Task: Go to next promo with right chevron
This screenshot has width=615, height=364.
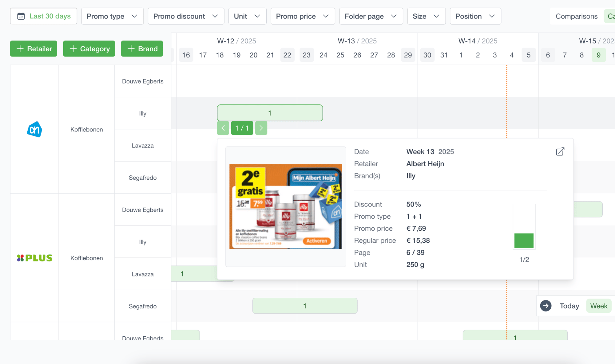Action: point(261,128)
